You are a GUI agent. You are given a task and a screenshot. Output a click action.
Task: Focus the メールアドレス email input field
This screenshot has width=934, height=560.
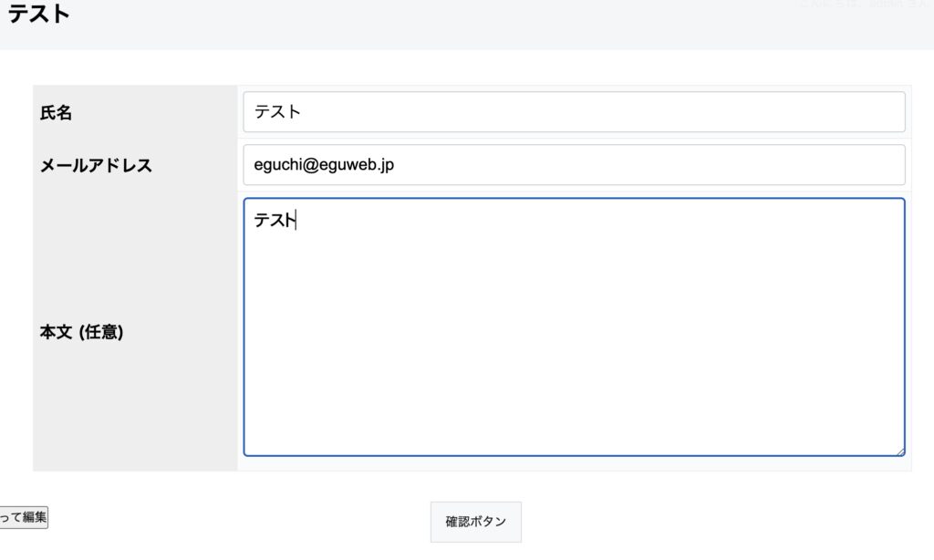click(574, 165)
